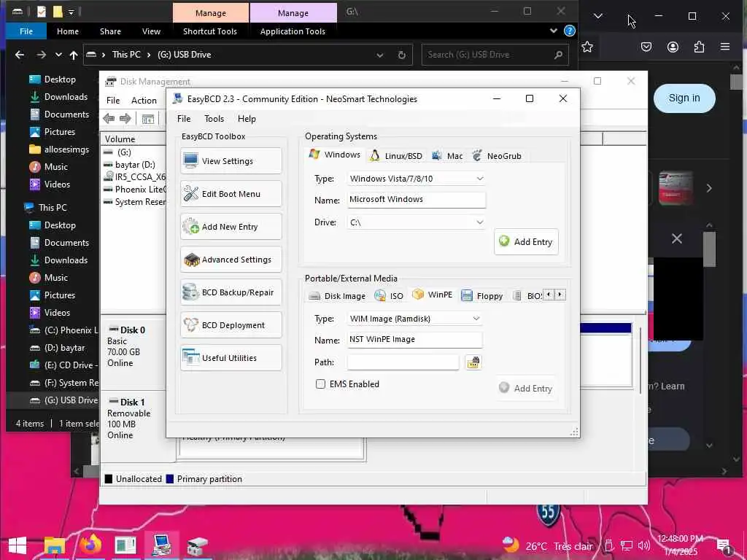The image size is (747, 560).
Task: Select This PC in Explorer navigation pane
Action: point(46,208)
